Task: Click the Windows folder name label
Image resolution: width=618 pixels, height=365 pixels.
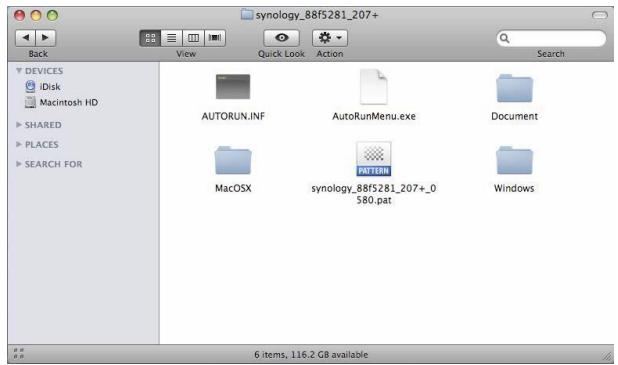Action: (514, 188)
